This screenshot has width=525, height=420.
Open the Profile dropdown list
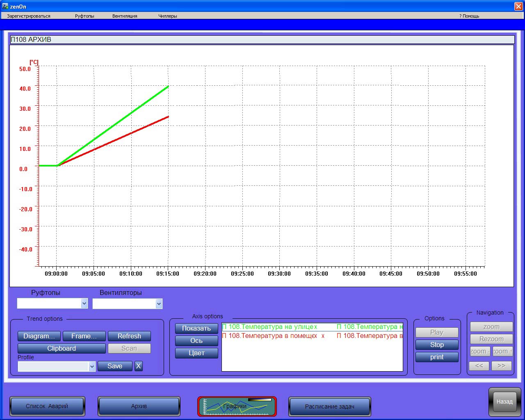(92, 366)
